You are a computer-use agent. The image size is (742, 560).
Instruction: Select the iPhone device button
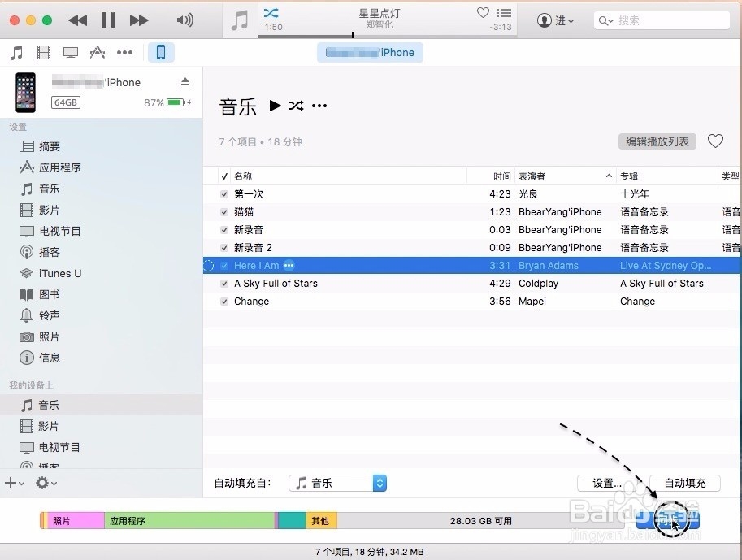pos(161,52)
